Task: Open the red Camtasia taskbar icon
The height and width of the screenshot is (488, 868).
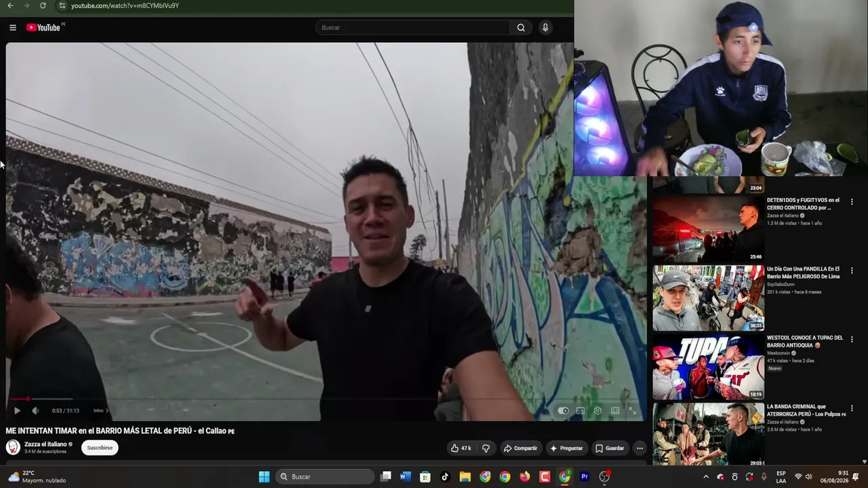Action: pos(545,476)
